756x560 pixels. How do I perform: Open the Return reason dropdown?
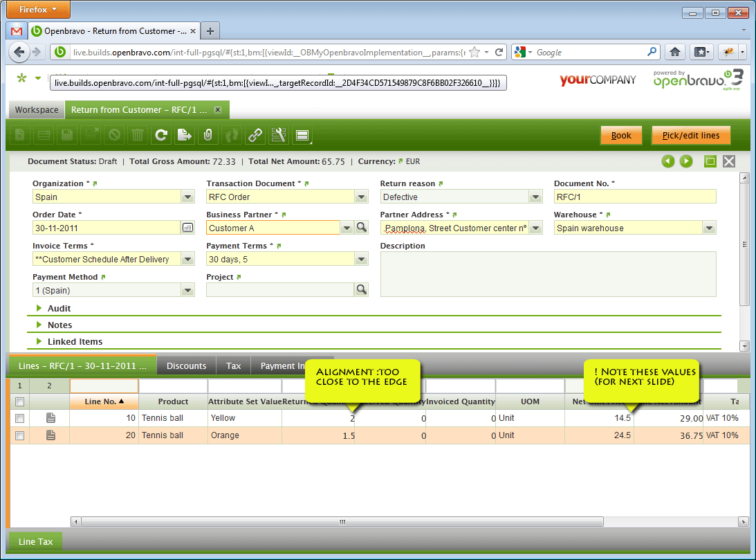pyautogui.click(x=535, y=197)
